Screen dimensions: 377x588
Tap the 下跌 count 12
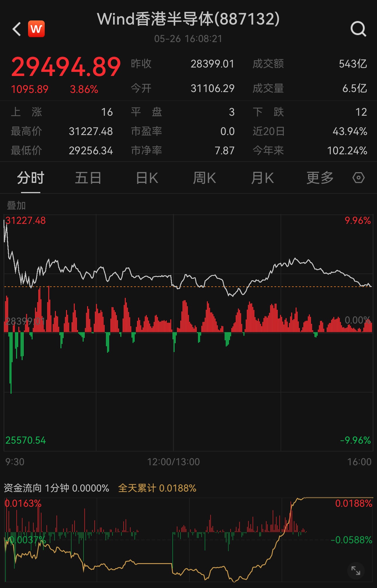tap(361, 112)
